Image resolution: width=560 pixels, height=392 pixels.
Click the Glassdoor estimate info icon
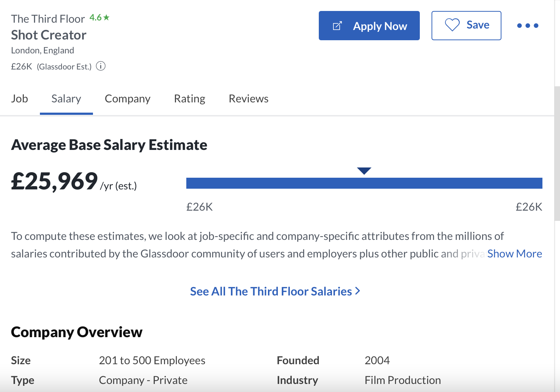(x=101, y=66)
